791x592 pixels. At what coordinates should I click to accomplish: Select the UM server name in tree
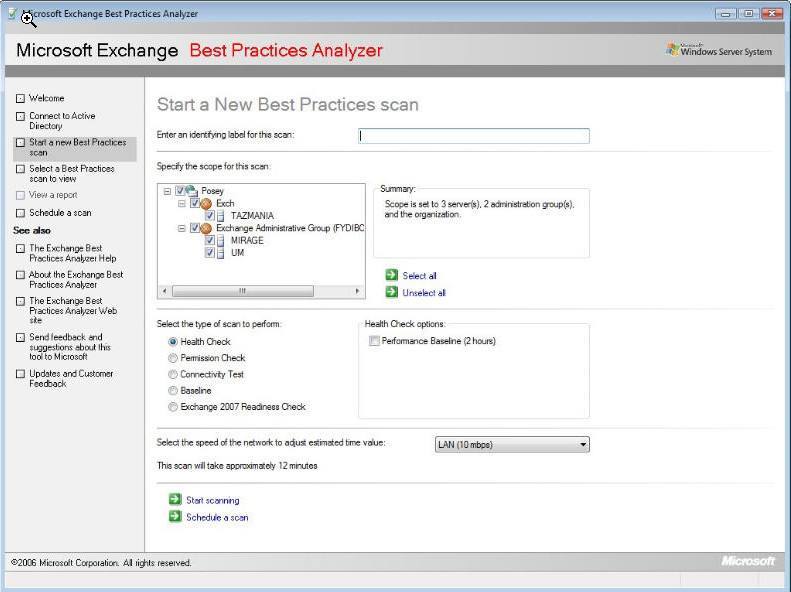237,253
